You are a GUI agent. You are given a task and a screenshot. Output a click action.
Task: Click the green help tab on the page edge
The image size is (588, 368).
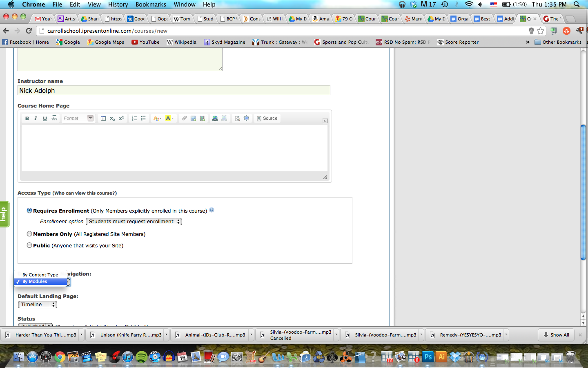[4, 214]
